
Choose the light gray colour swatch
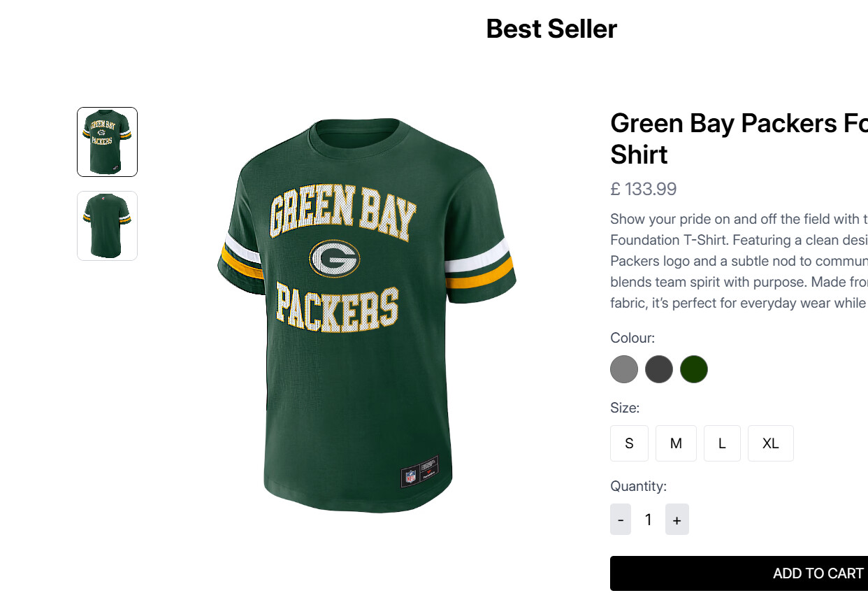[x=624, y=369]
